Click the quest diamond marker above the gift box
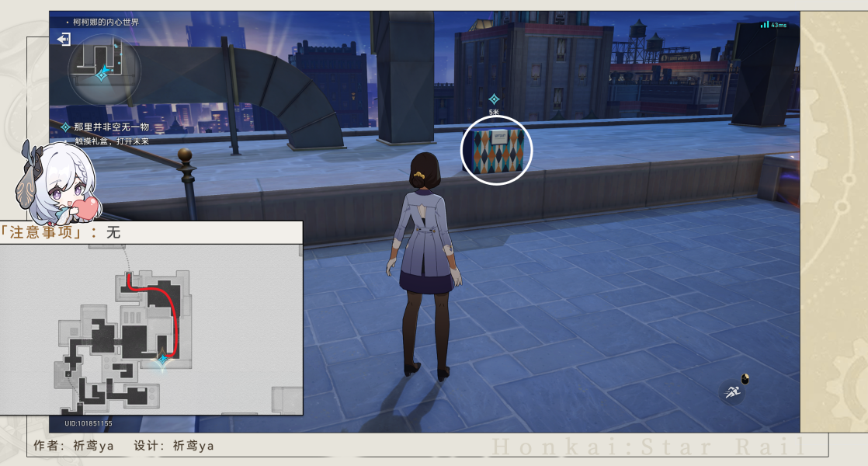The width and height of the screenshot is (868, 466). click(x=494, y=99)
